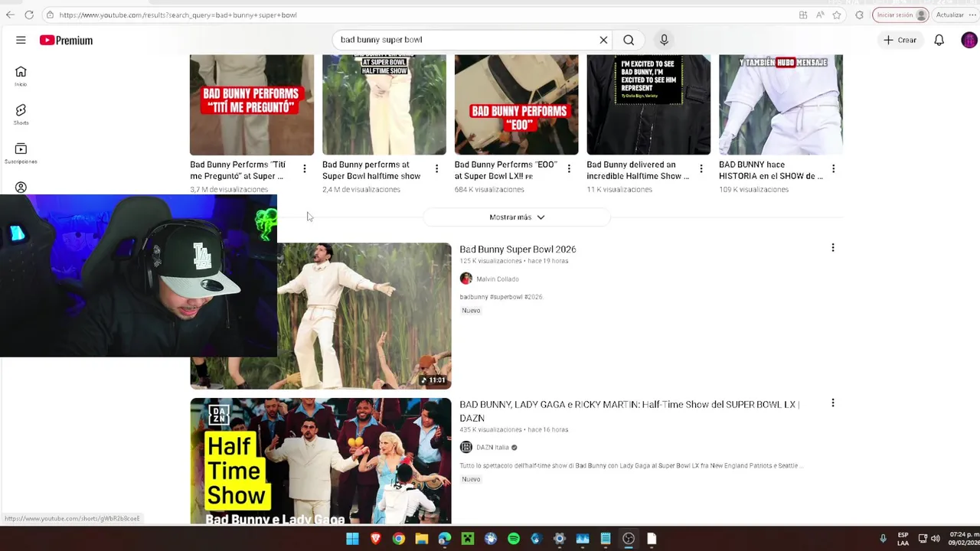This screenshot has width=980, height=551.
Task: Open 'BAD BUNNY, LADY GAGA e RICKY MARTIN' video title
Action: (x=629, y=411)
